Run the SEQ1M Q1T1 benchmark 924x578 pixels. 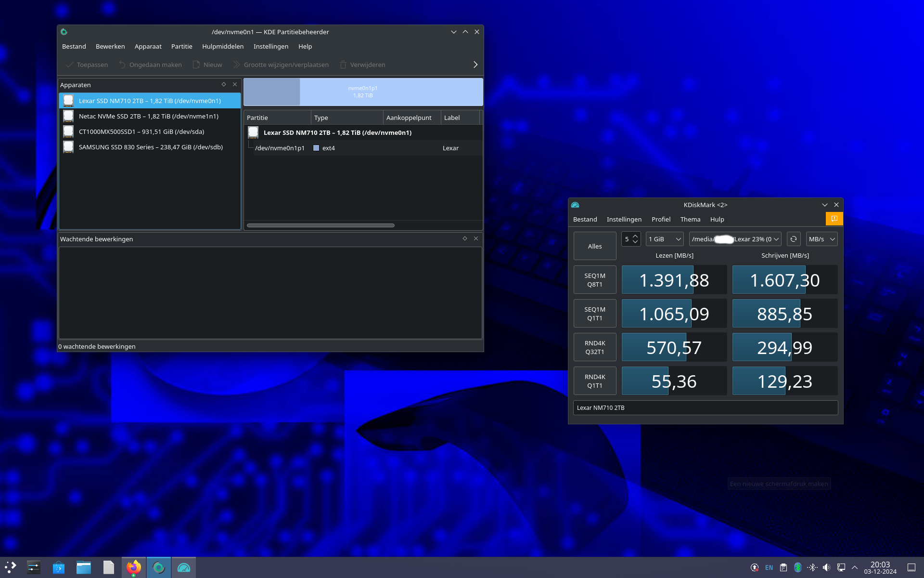pos(595,314)
